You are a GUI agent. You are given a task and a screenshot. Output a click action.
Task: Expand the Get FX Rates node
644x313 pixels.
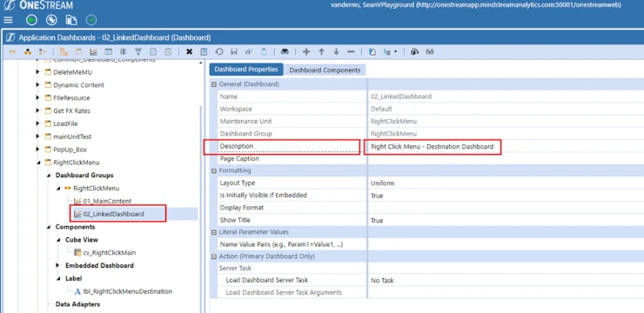(x=37, y=110)
